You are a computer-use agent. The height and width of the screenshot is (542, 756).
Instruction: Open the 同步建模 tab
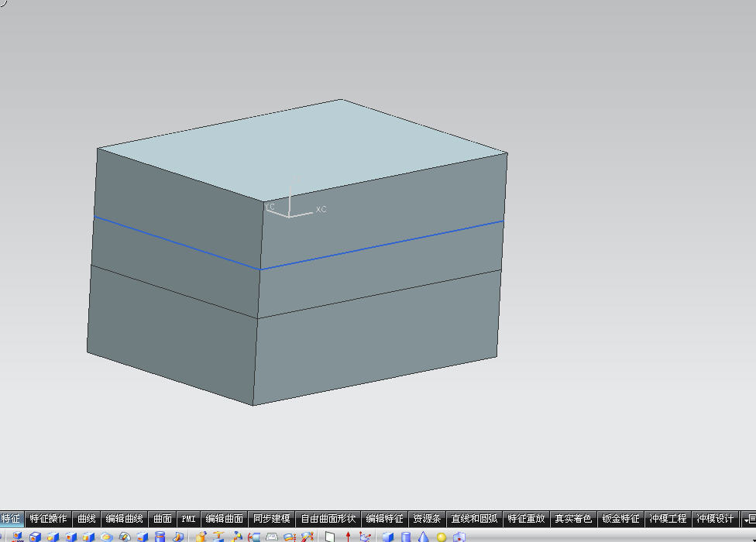tap(271, 519)
